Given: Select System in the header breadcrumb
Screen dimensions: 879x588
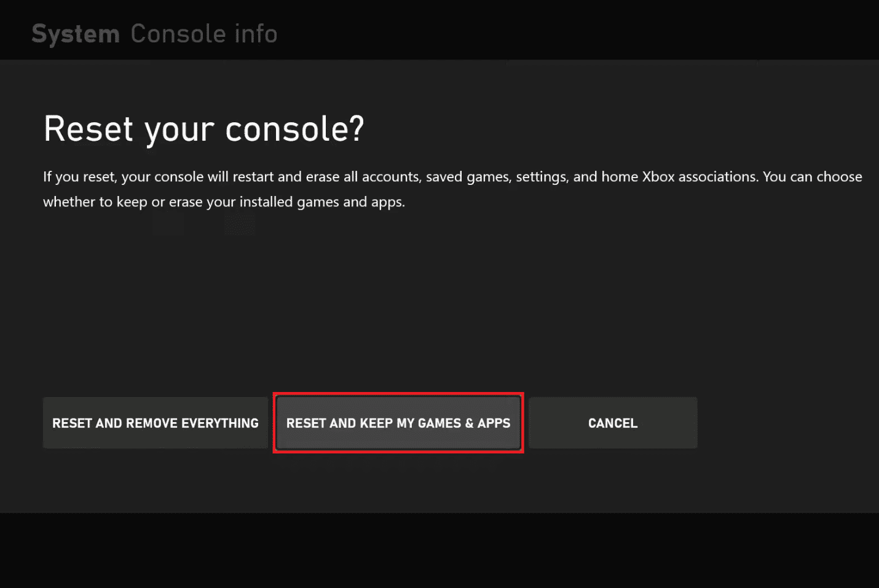Looking at the screenshot, I should [75, 33].
